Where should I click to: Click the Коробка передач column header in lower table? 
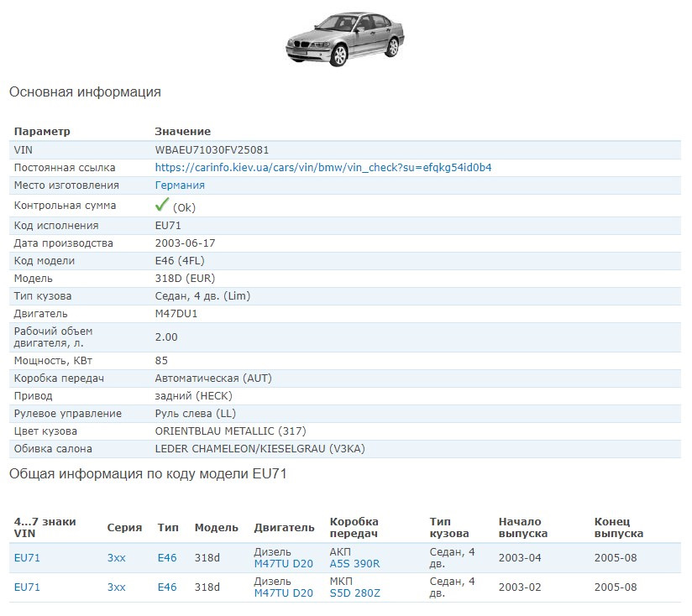(354, 528)
